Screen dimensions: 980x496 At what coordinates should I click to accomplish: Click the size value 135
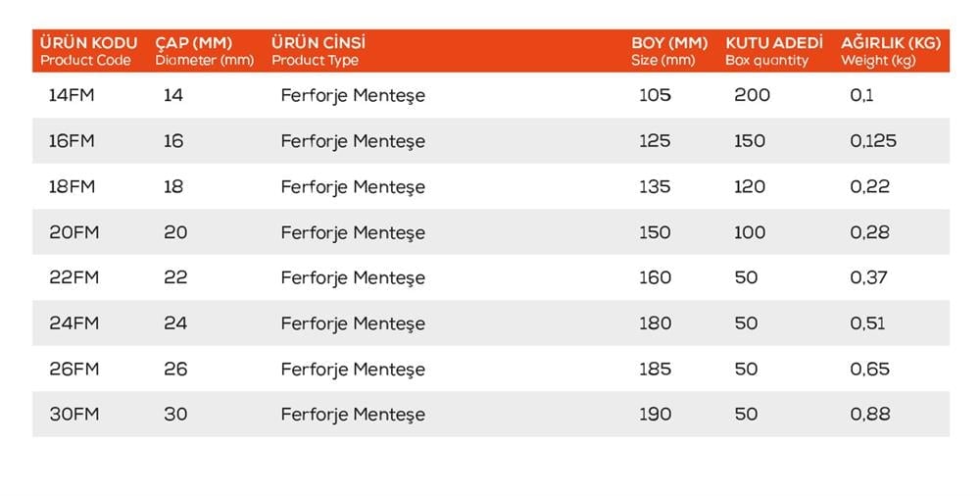coord(655,186)
